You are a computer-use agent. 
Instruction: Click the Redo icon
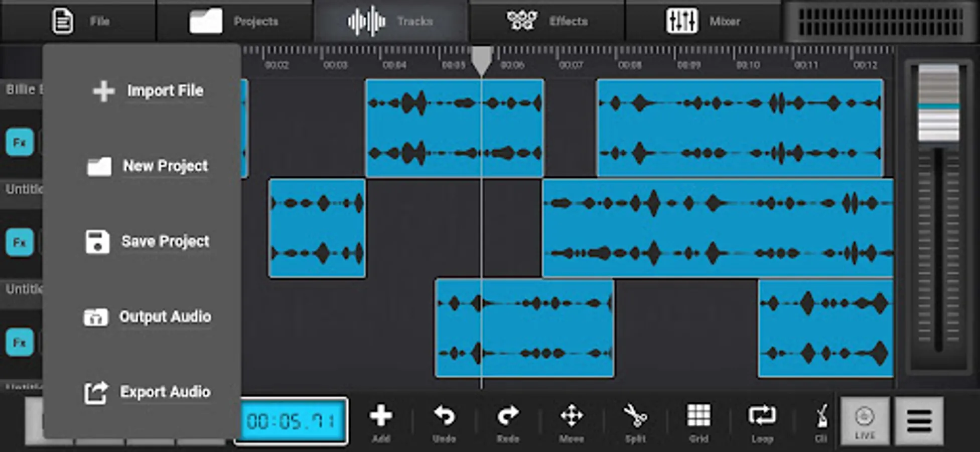[x=507, y=421]
